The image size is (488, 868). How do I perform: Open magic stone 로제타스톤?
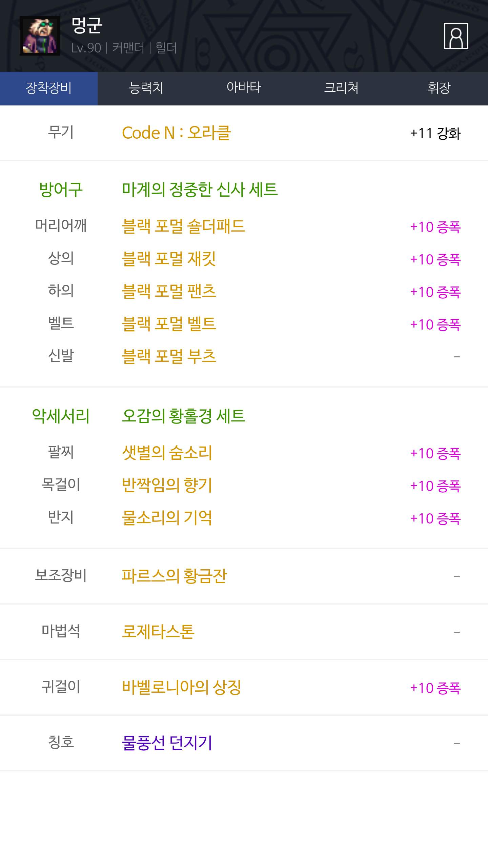point(158,631)
